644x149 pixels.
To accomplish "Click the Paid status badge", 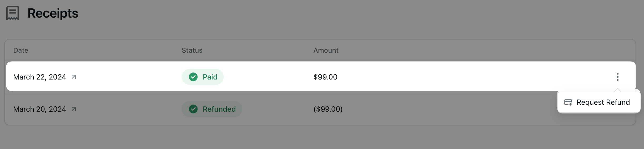I will pyautogui.click(x=202, y=77).
